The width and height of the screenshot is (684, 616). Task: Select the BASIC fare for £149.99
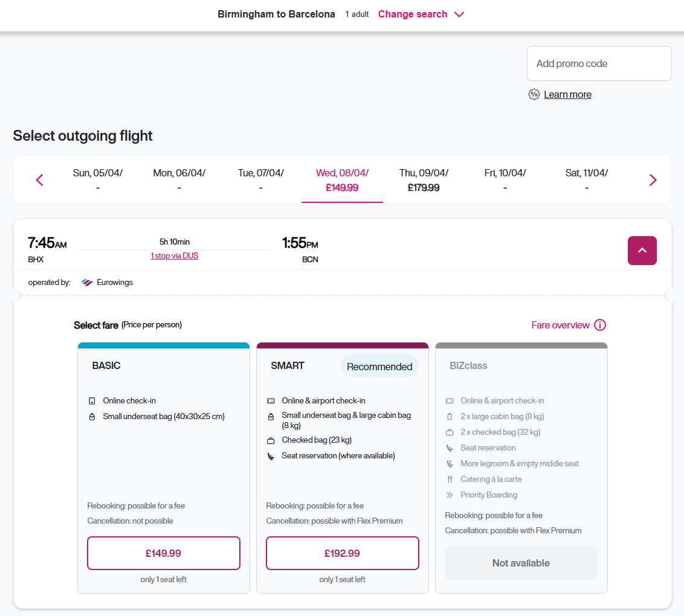[x=163, y=553]
